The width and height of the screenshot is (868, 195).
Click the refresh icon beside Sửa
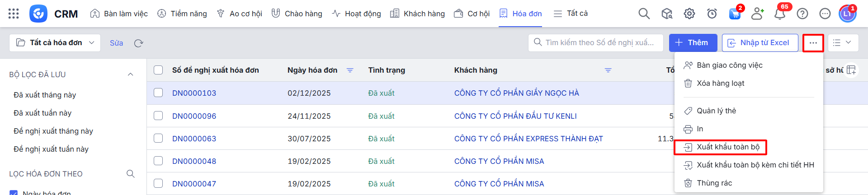pyautogui.click(x=138, y=43)
